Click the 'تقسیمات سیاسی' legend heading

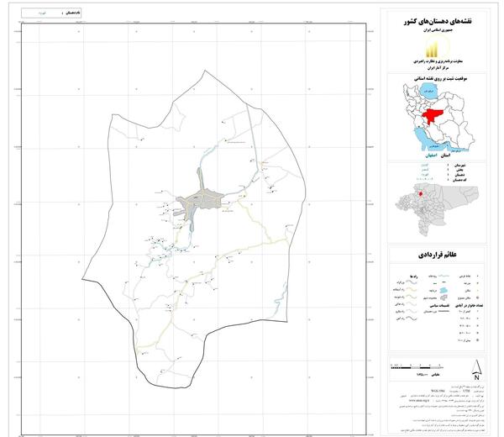tap(440, 306)
